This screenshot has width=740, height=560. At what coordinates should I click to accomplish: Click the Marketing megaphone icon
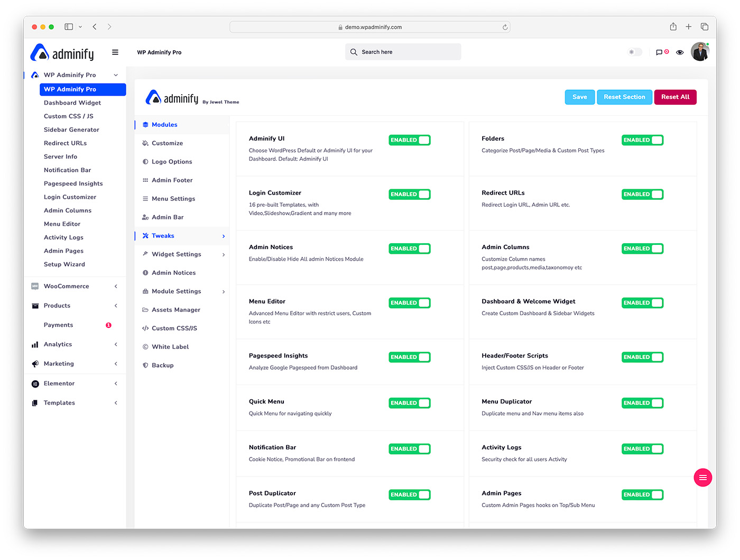click(x=35, y=364)
